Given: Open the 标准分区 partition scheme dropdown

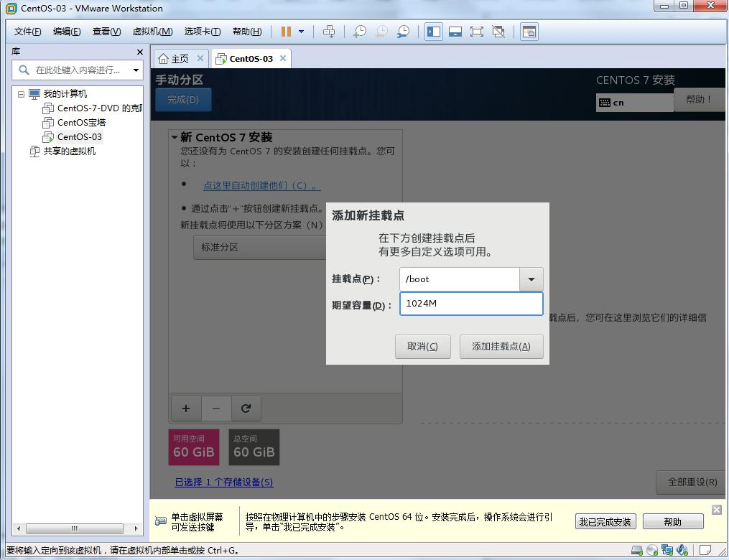Looking at the screenshot, I should point(259,247).
